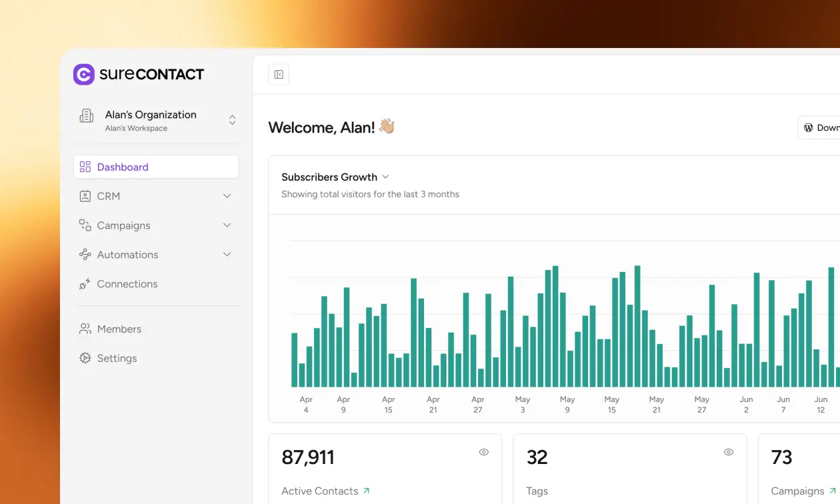Image resolution: width=840 pixels, height=504 pixels.
Task: Open Settings from the sidebar
Action: coord(156,358)
